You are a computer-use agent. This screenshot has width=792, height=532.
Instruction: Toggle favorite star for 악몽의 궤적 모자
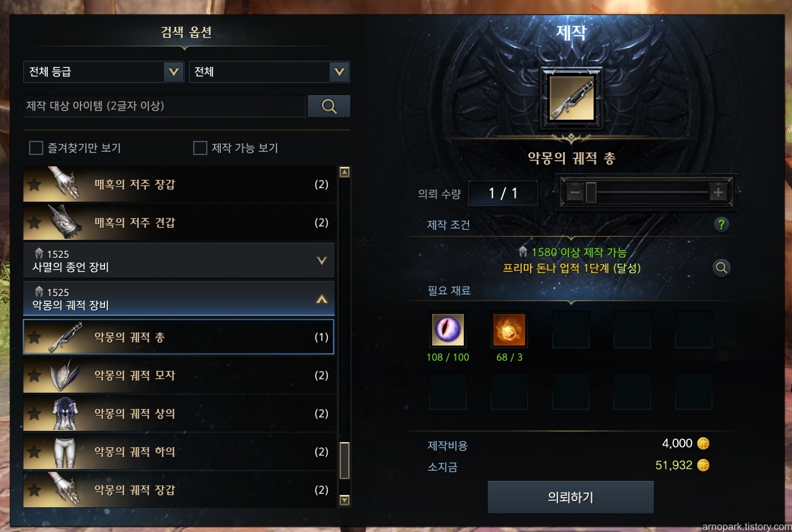(34, 375)
